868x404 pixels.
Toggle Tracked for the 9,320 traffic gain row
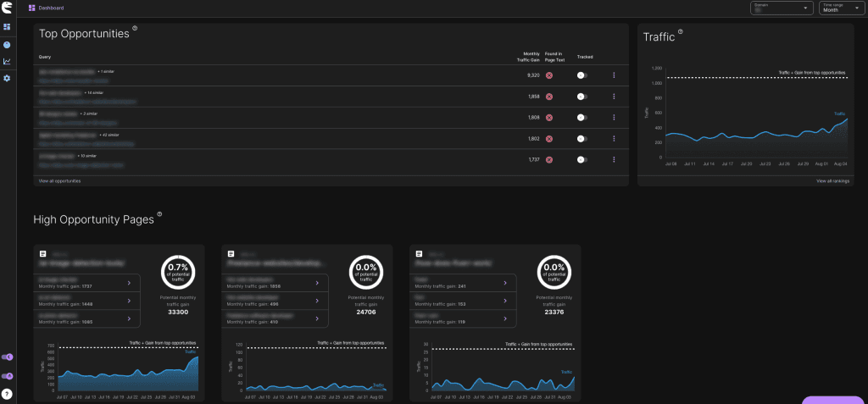[x=581, y=75]
